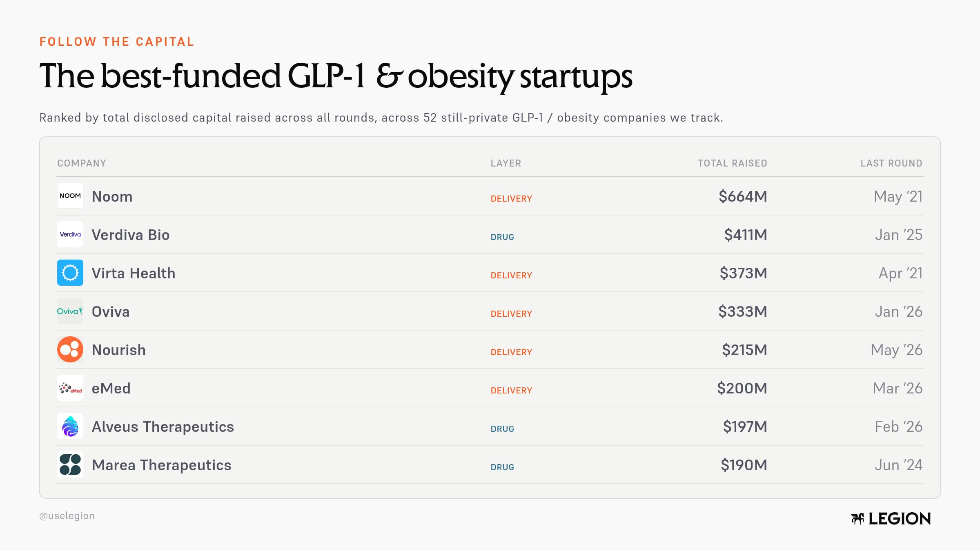The height and width of the screenshot is (551, 980).
Task: Click the $664M total raised value
Action: tap(743, 197)
